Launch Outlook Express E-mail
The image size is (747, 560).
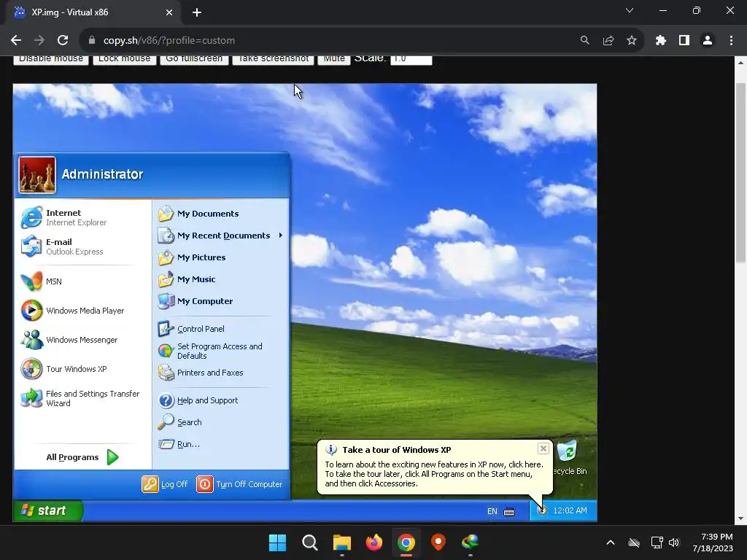pos(62,246)
